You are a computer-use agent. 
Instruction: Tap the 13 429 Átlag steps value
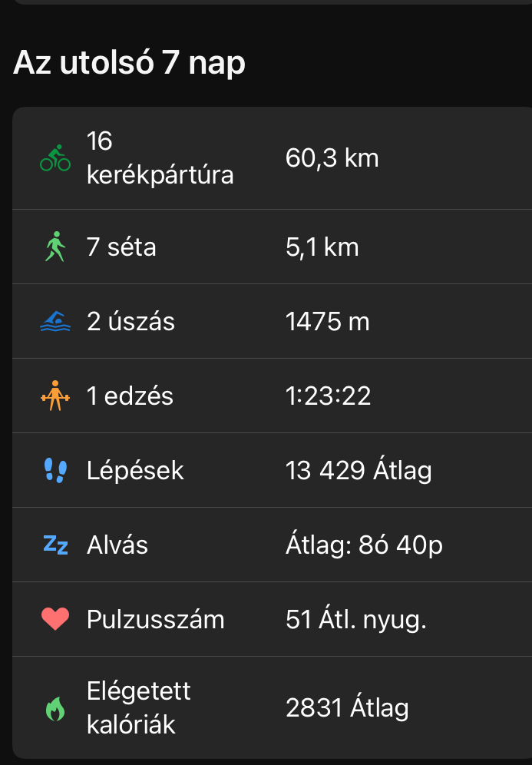pyautogui.click(x=358, y=470)
